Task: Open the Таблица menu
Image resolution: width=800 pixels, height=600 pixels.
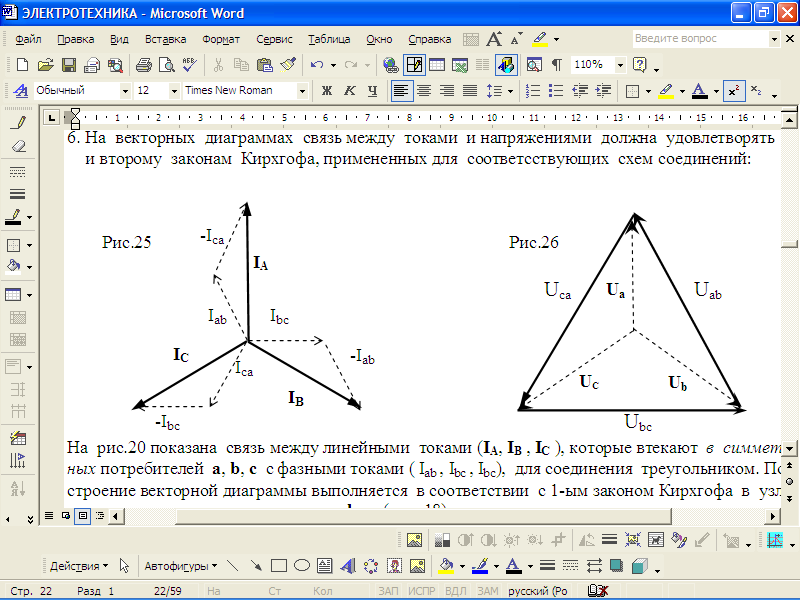Action: coord(329,39)
